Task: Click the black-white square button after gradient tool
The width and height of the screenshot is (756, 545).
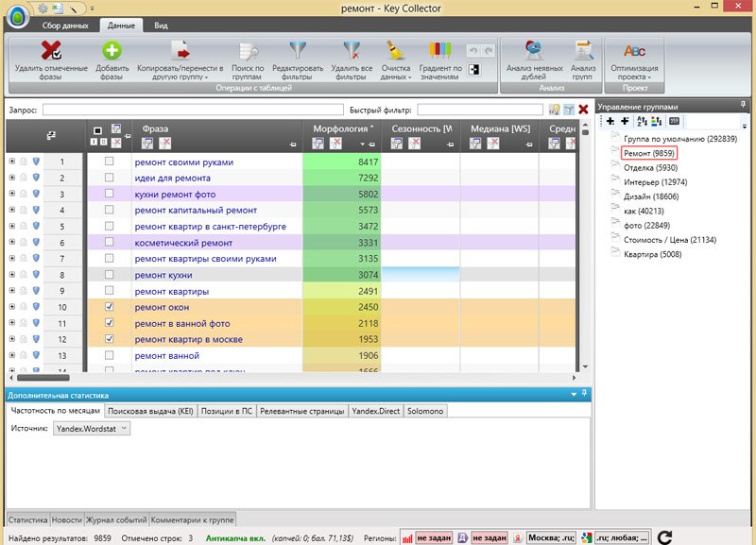Action: tap(474, 70)
